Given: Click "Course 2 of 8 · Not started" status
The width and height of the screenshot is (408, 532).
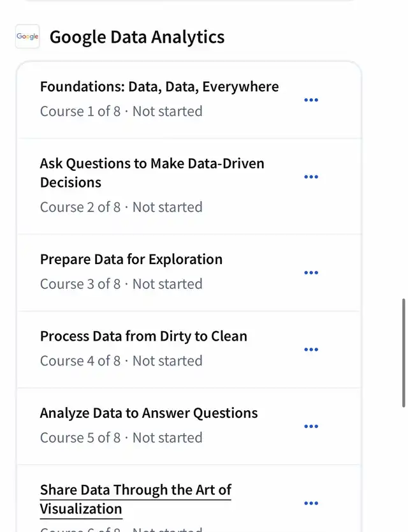Looking at the screenshot, I should 121,207.
